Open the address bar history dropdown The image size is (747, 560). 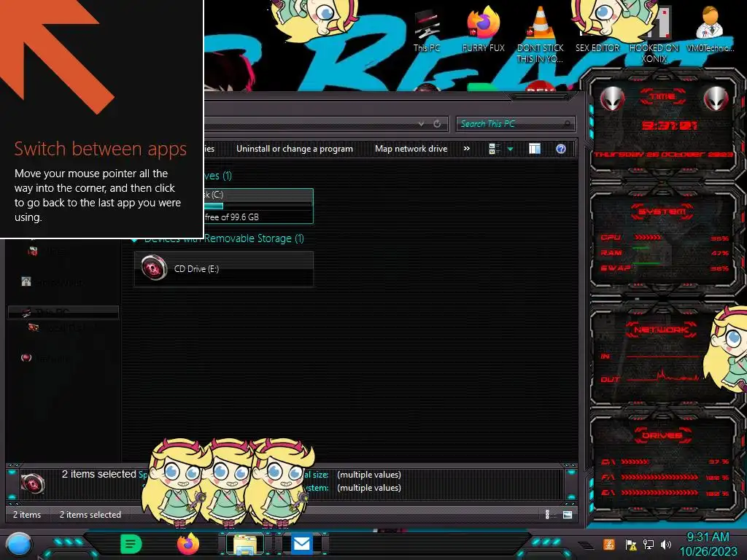click(x=421, y=124)
